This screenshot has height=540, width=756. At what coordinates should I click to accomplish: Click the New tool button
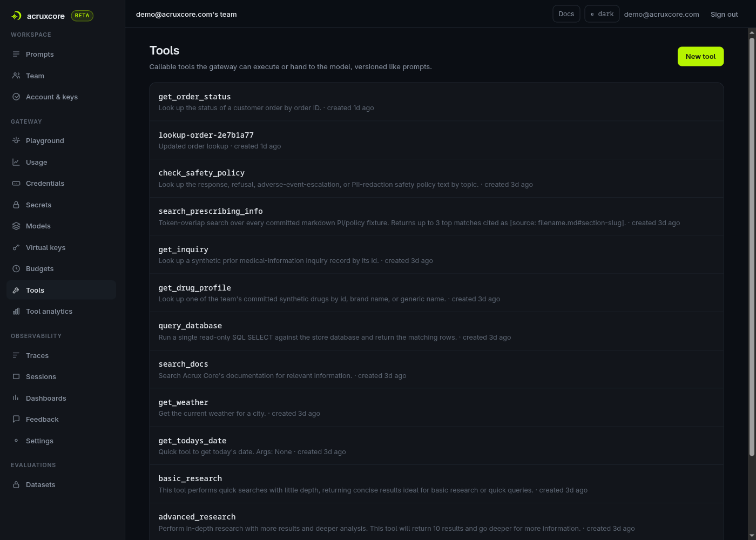click(x=700, y=56)
